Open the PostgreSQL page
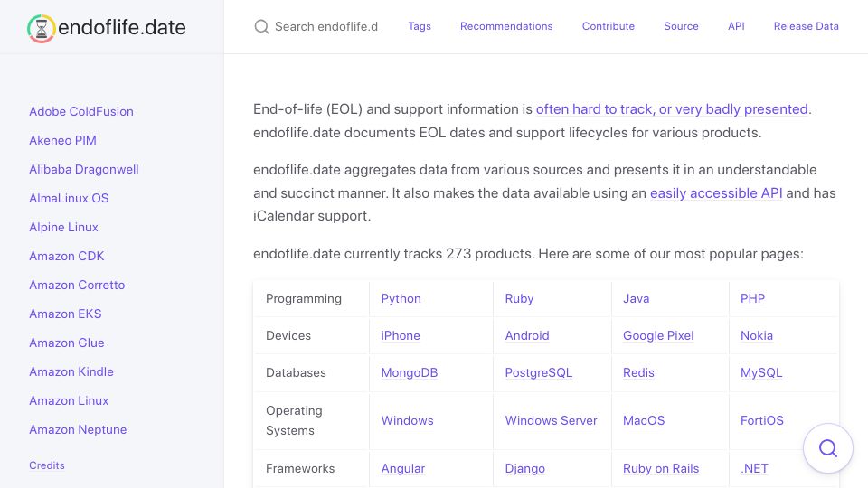The image size is (868, 488). (539, 372)
